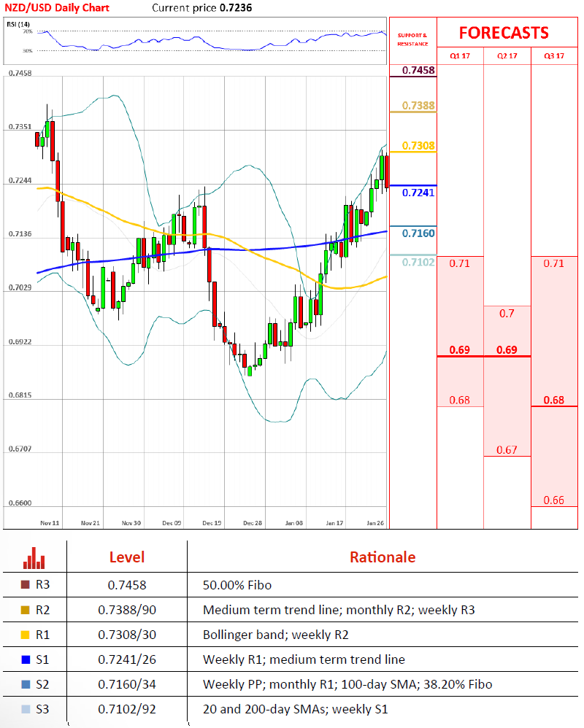584x728 pixels.
Task: Click the Q2 17 bold forecast 0.69
Action: tap(507, 349)
